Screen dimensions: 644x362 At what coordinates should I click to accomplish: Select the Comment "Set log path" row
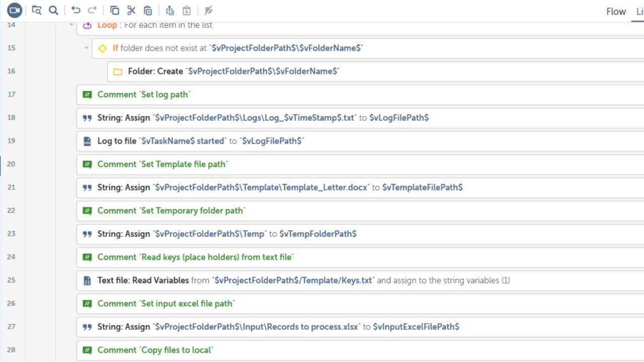360,95
